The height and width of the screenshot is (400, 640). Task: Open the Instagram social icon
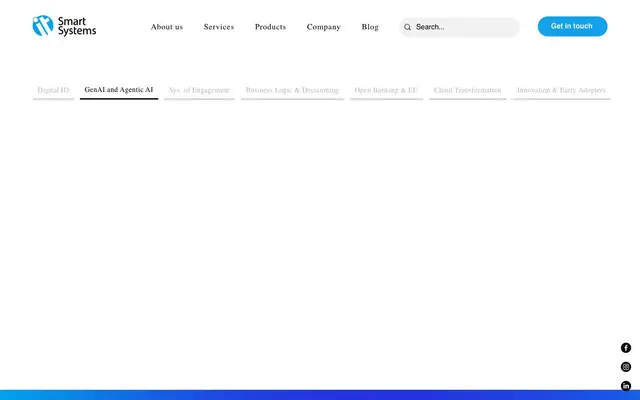coord(626,367)
